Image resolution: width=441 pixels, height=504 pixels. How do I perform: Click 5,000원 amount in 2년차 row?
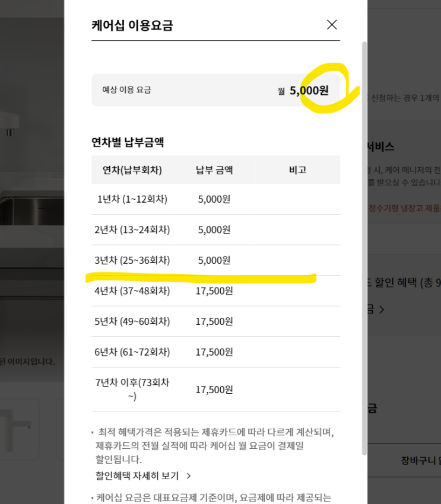tap(214, 230)
